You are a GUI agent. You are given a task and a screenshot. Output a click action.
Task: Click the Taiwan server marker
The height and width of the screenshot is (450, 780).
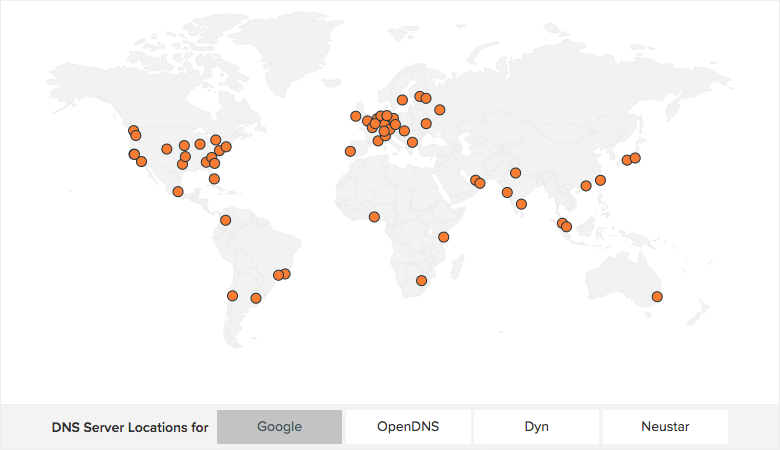click(x=600, y=180)
